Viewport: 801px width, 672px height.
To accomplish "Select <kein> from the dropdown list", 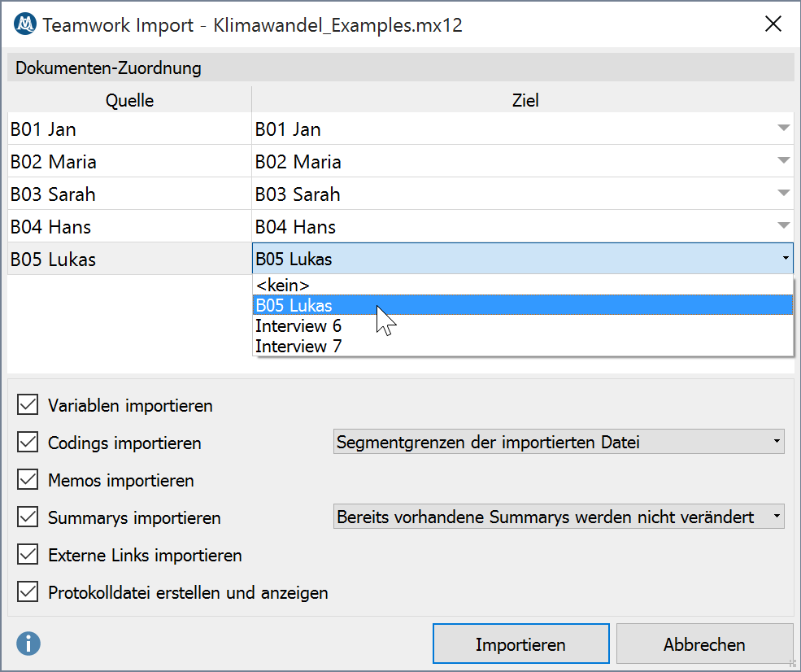I will pyautogui.click(x=523, y=286).
